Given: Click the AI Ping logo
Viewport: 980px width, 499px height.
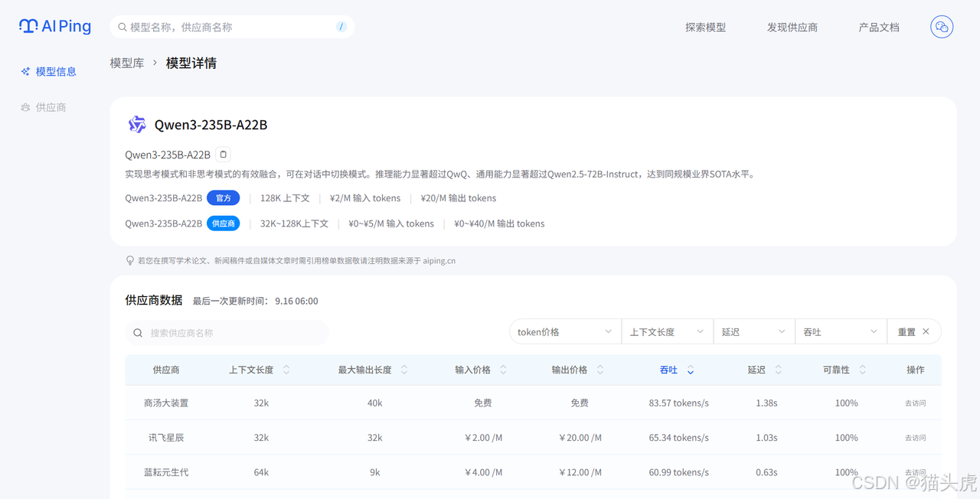Looking at the screenshot, I should [x=55, y=26].
